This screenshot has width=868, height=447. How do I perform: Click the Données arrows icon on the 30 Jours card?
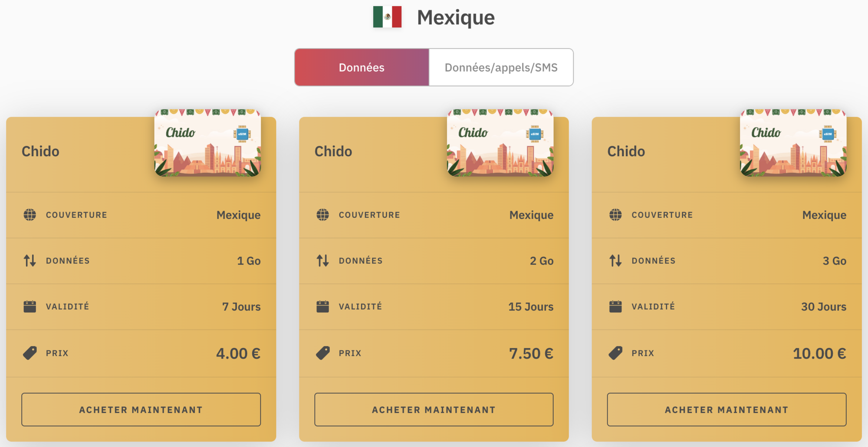[x=615, y=260]
